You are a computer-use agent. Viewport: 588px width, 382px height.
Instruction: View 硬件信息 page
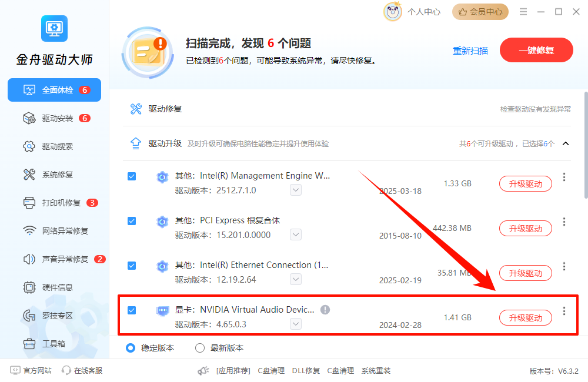(x=54, y=287)
